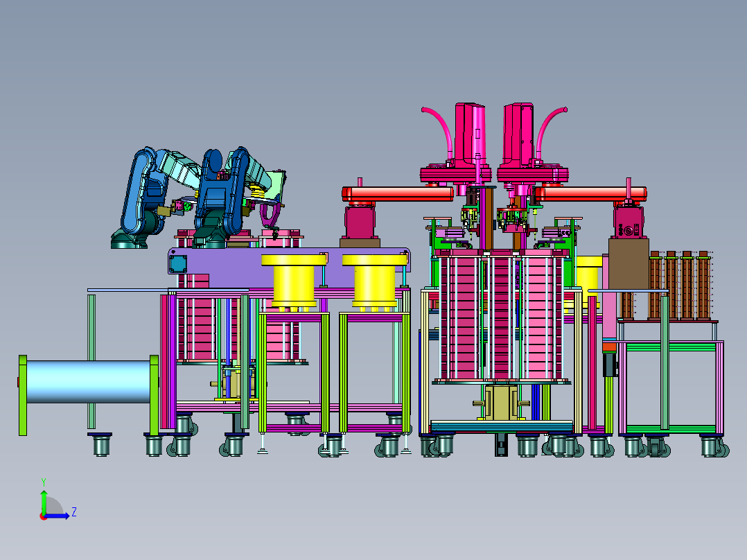Select the left yellow bowl feeder
747x560 pixels.
pos(294,281)
